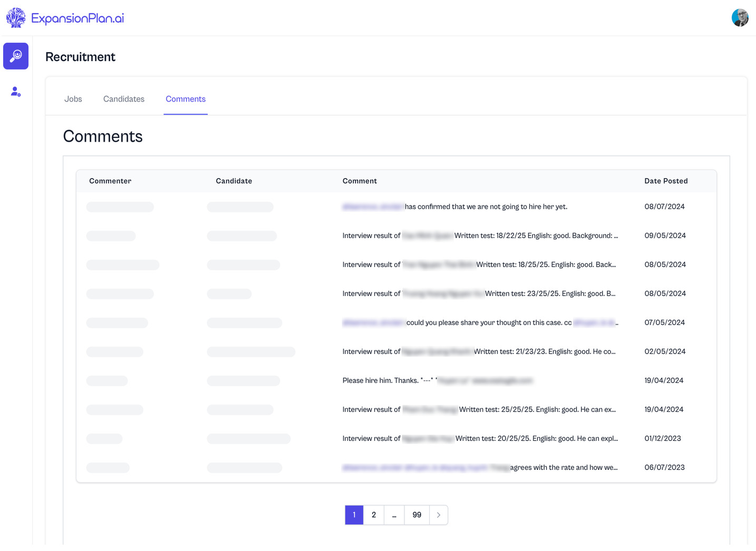This screenshot has height=551, width=756.
Task: Open the user settings sidebar icon
Action: point(16,92)
